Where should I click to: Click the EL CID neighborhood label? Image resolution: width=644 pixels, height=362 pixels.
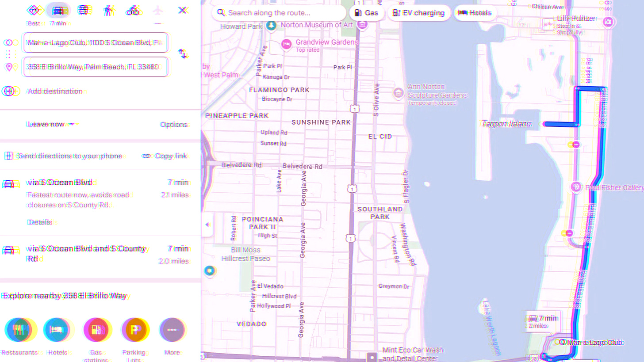[x=380, y=137]
